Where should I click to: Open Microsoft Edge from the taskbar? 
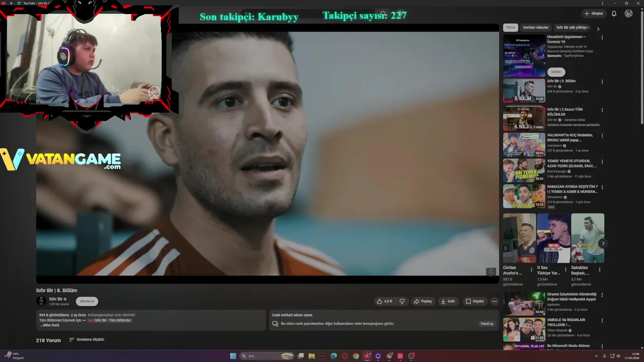tap(334, 356)
